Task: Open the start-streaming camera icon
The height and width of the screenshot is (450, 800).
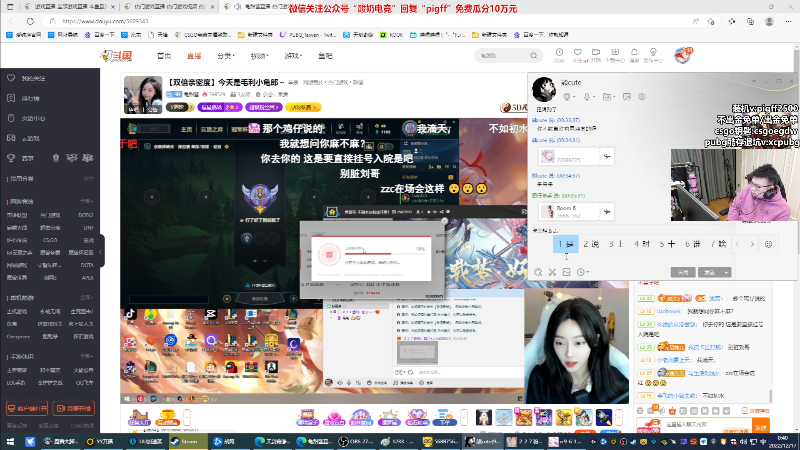Action: (x=596, y=55)
